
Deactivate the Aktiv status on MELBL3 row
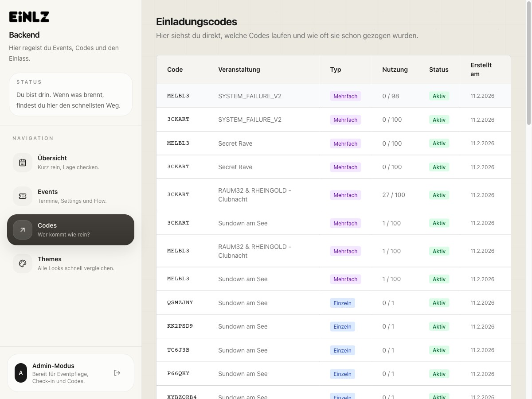tap(439, 96)
